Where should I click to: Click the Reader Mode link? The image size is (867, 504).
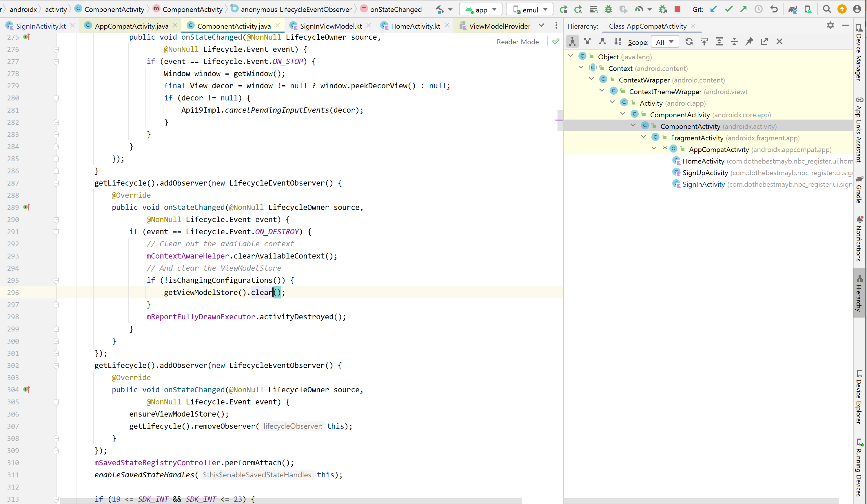(x=518, y=42)
